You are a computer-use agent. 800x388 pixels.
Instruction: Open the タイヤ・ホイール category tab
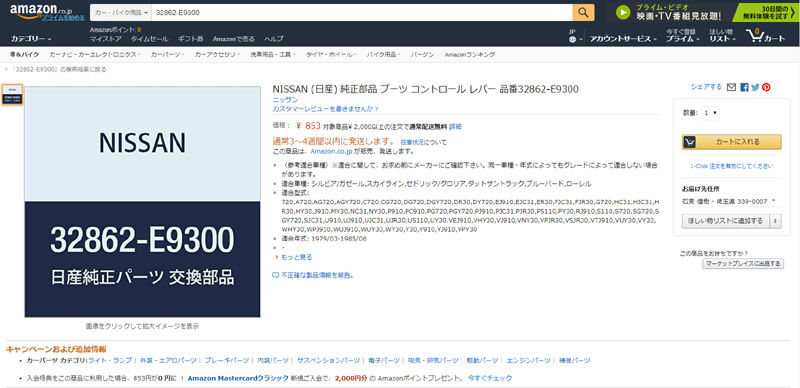(x=331, y=55)
